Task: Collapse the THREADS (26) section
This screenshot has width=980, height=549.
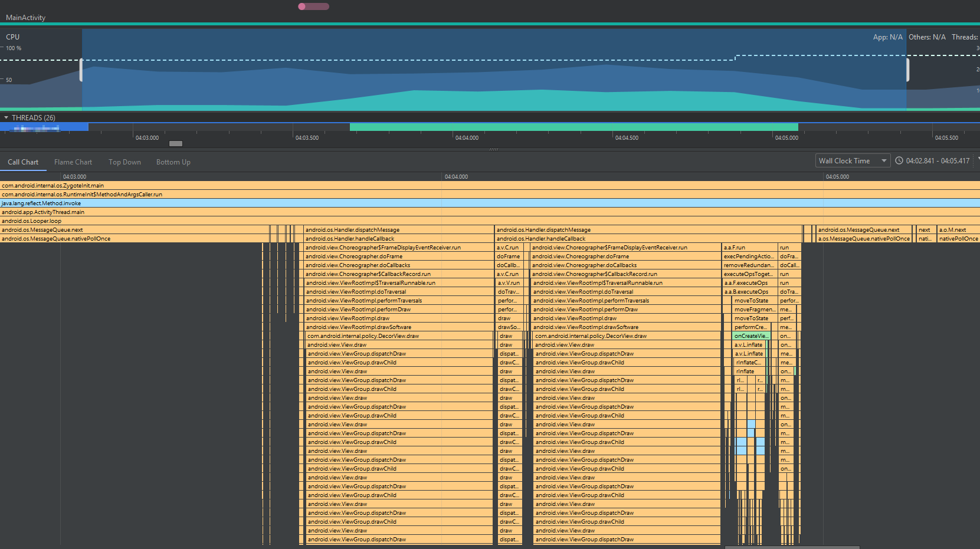Action: pos(6,118)
